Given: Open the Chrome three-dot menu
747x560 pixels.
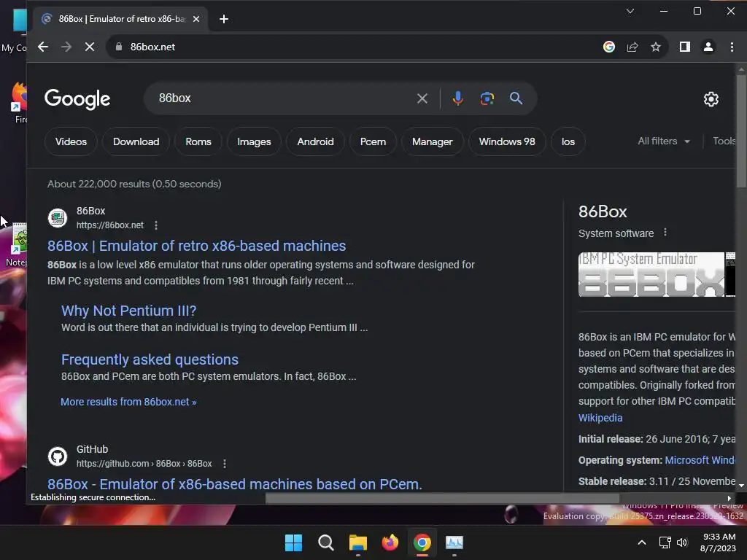Looking at the screenshot, I should (x=732, y=47).
